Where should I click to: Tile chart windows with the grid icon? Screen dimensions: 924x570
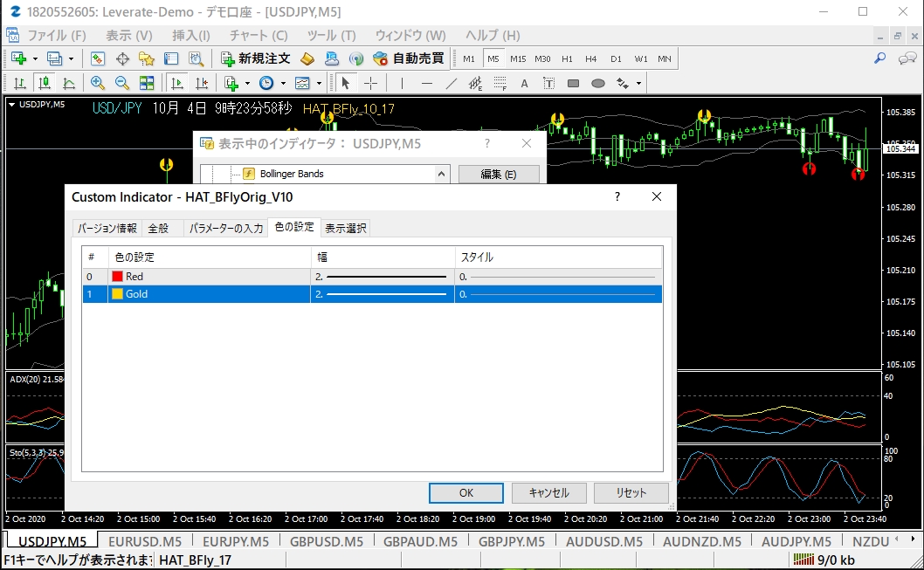(147, 83)
